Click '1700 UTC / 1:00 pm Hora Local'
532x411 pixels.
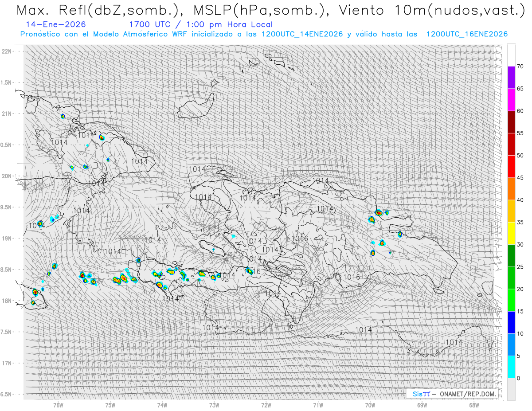(201, 24)
